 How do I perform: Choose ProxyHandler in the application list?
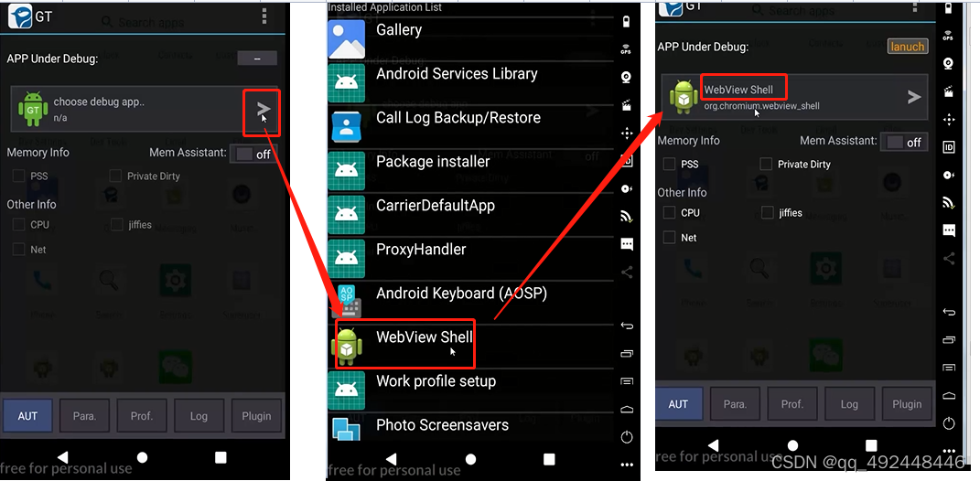pos(470,259)
